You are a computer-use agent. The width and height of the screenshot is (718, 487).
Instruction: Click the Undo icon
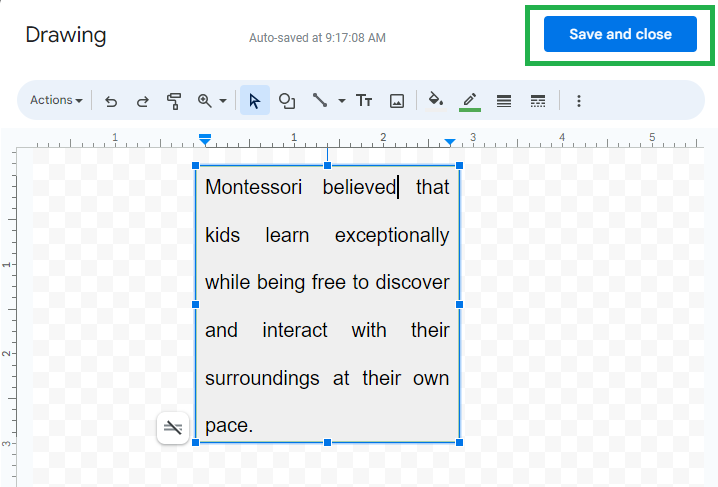(x=111, y=100)
